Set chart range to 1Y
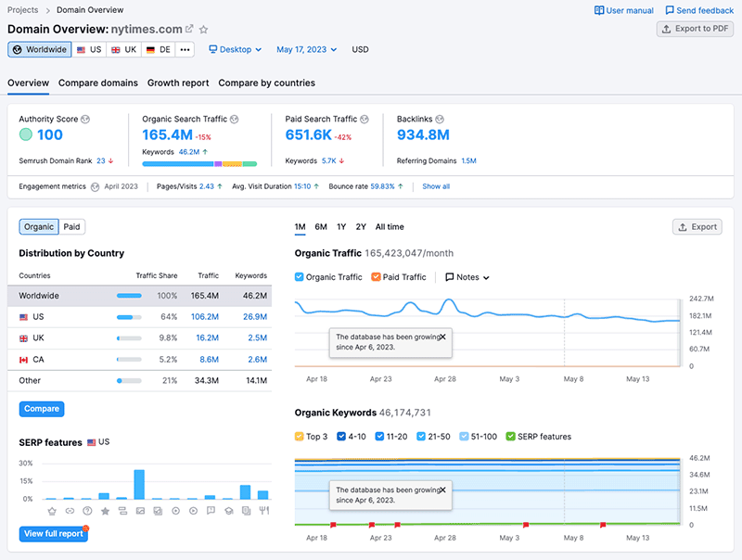Viewport: 742px width, 560px height. tap(341, 227)
